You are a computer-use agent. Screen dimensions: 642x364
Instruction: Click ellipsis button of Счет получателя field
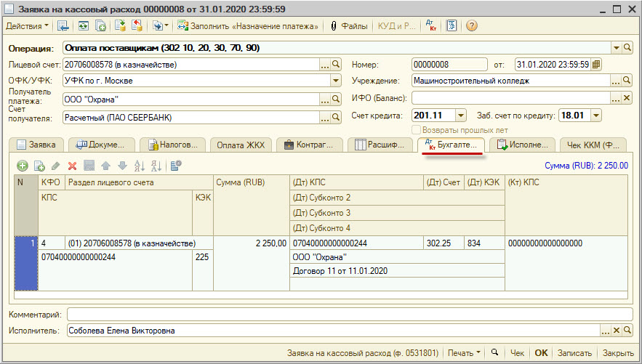pyautogui.click(x=325, y=118)
